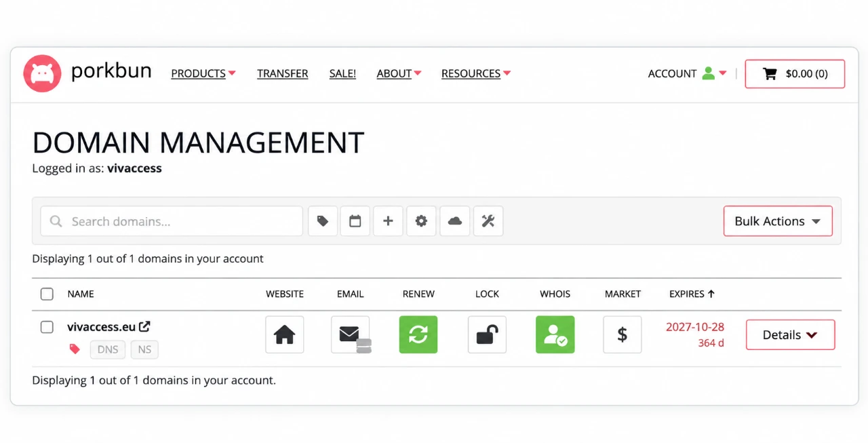Viewport: 868px width, 443px height.
Task: Toggle the open padlock lock icon
Action: [487, 334]
